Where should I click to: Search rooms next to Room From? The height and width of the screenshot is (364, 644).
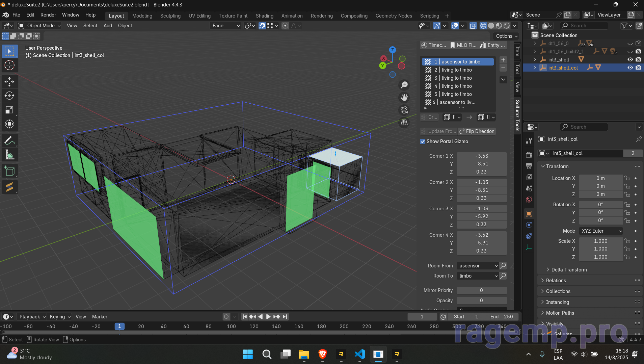point(503,266)
